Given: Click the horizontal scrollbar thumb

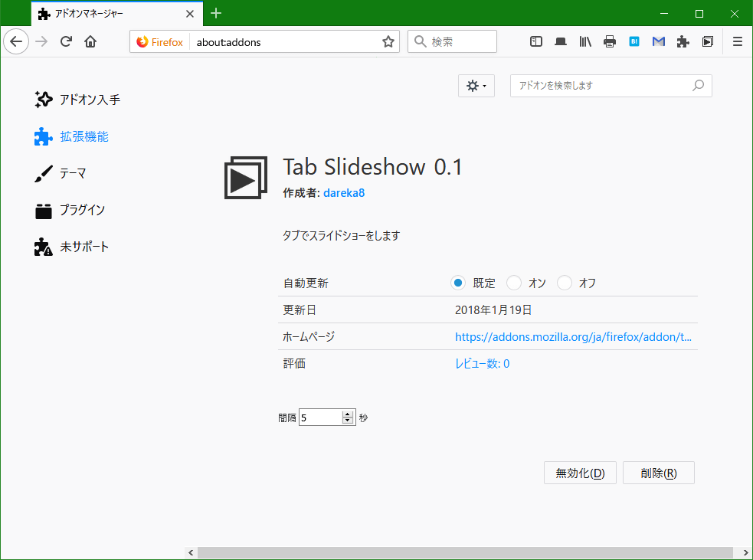Looking at the screenshot, I should pyautogui.click(x=465, y=553).
